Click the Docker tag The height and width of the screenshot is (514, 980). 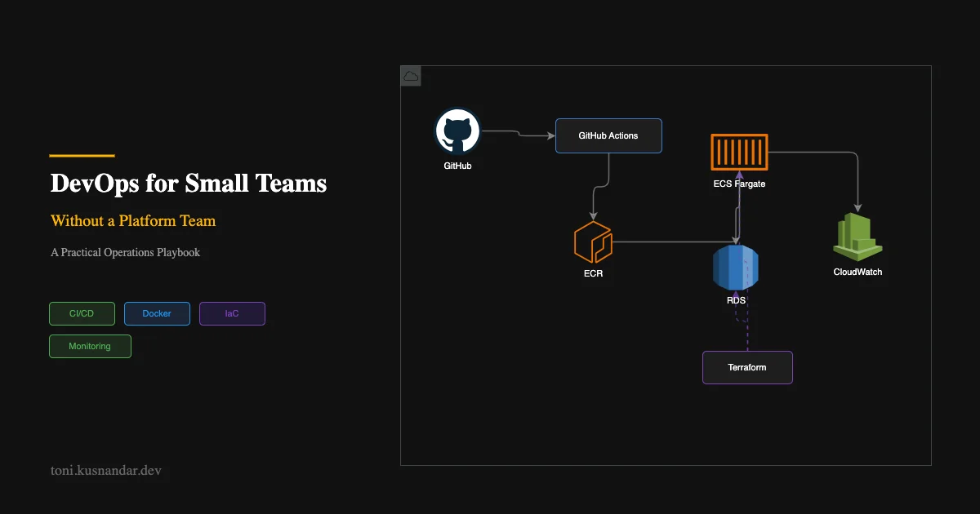pos(157,313)
